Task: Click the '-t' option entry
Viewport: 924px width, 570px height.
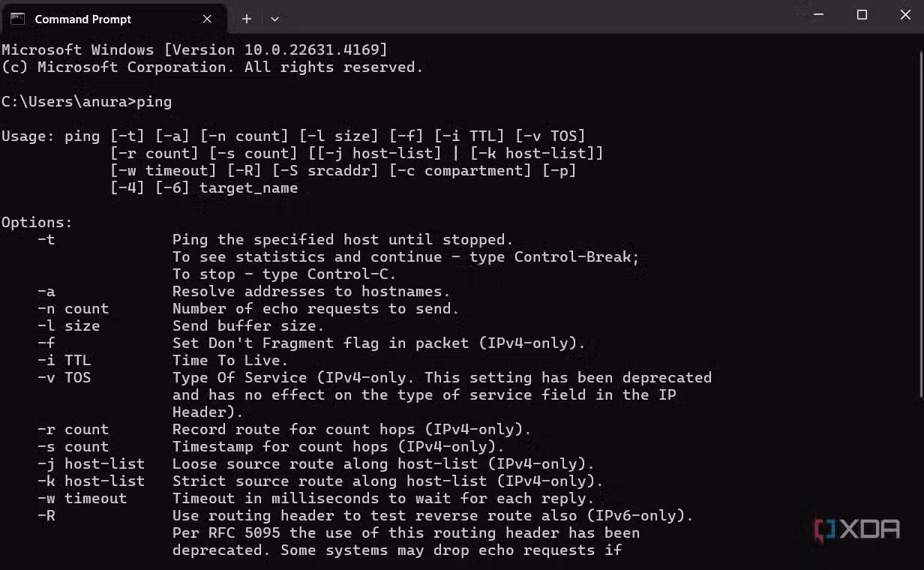Action: [x=46, y=240]
